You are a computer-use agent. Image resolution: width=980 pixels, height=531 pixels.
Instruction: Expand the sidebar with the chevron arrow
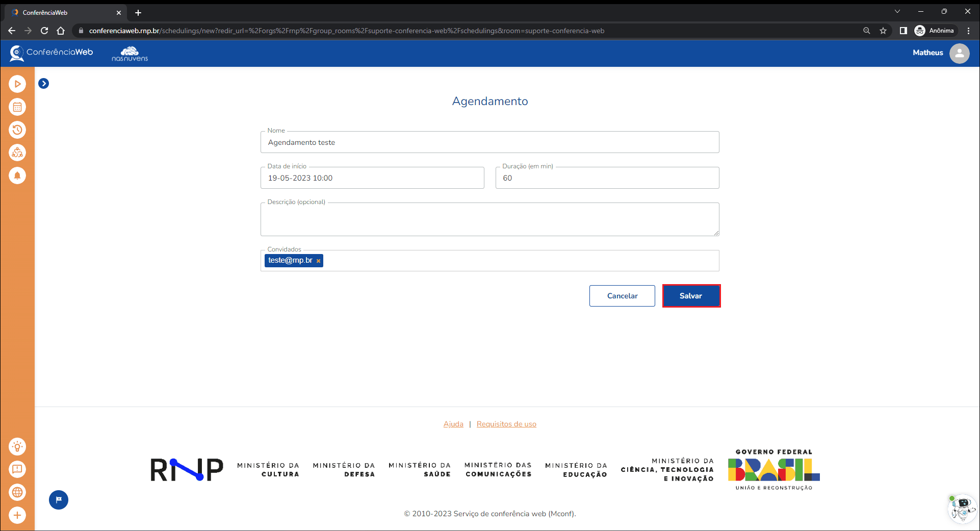click(x=44, y=84)
